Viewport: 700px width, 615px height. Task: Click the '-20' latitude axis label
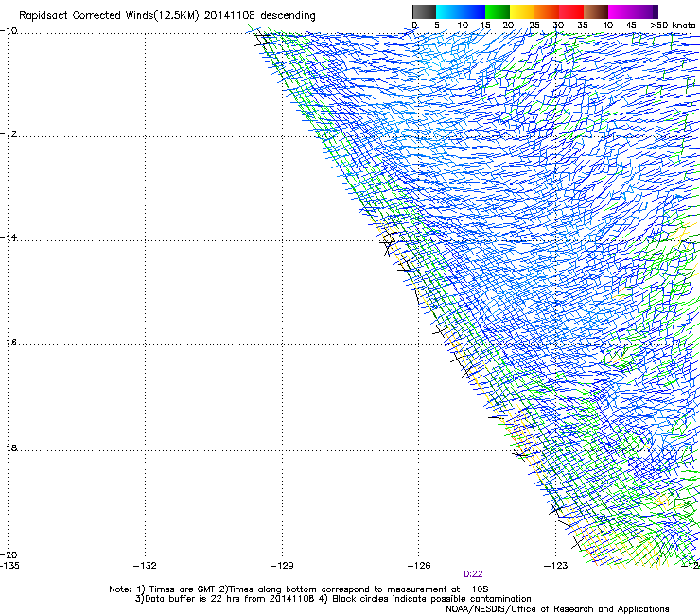9,555
